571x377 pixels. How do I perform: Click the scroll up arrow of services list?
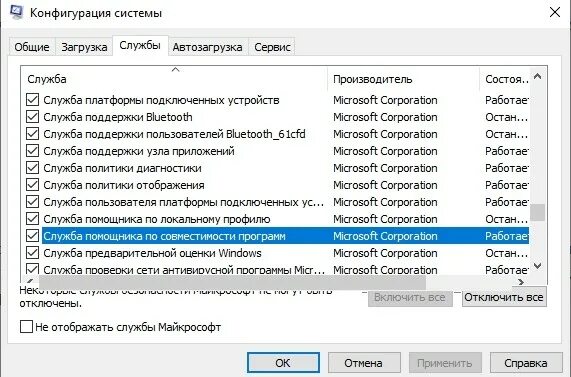[x=537, y=76]
